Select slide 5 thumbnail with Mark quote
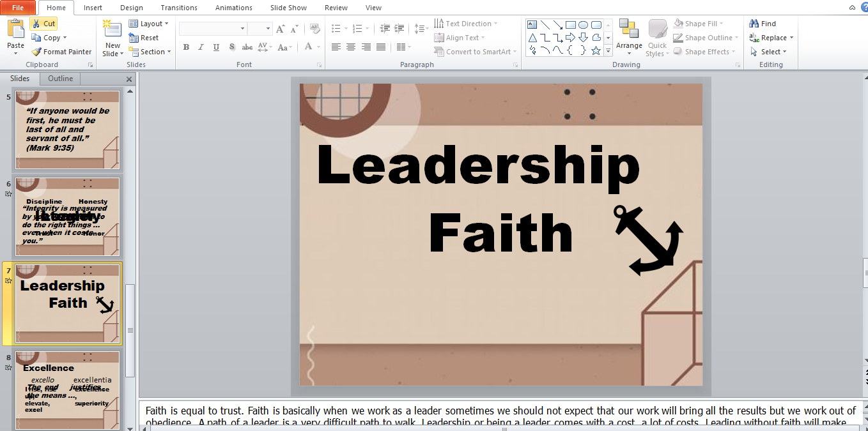The height and width of the screenshot is (431, 868). pyautogui.click(x=68, y=130)
